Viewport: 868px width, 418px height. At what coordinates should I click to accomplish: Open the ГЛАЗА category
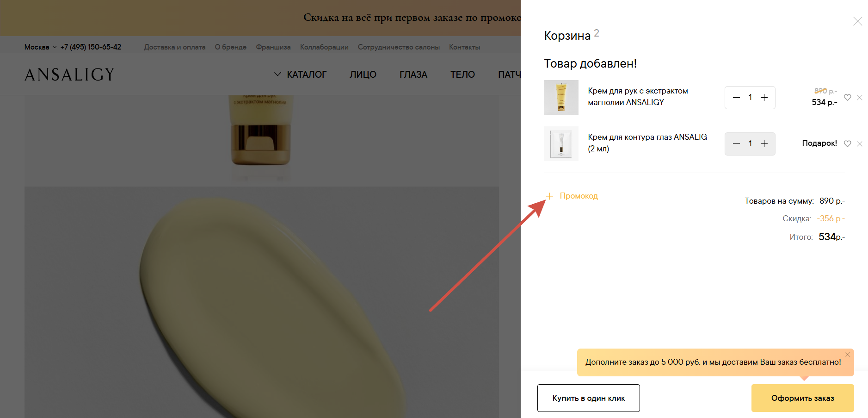point(413,74)
